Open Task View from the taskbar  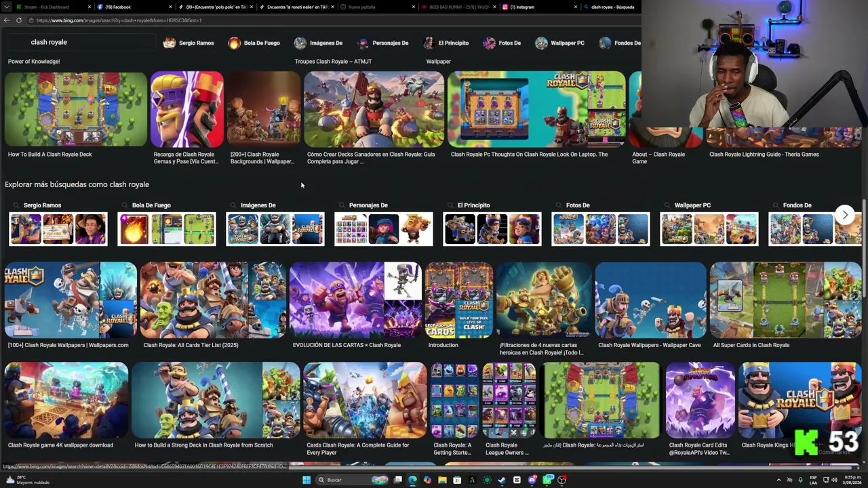pyautogui.click(x=398, y=480)
